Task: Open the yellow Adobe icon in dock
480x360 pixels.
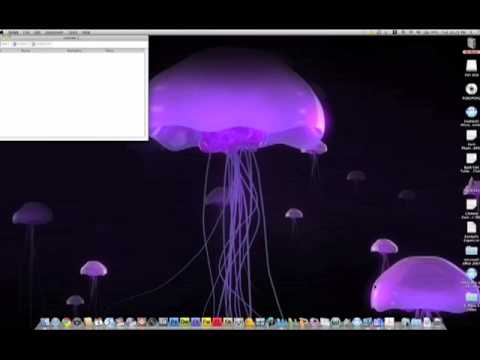Action: click(x=206, y=322)
